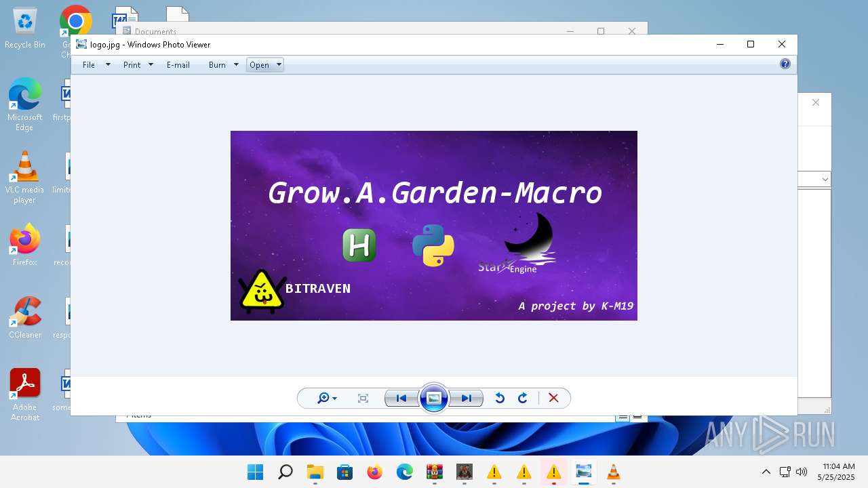Open taskbar Search

[285, 472]
